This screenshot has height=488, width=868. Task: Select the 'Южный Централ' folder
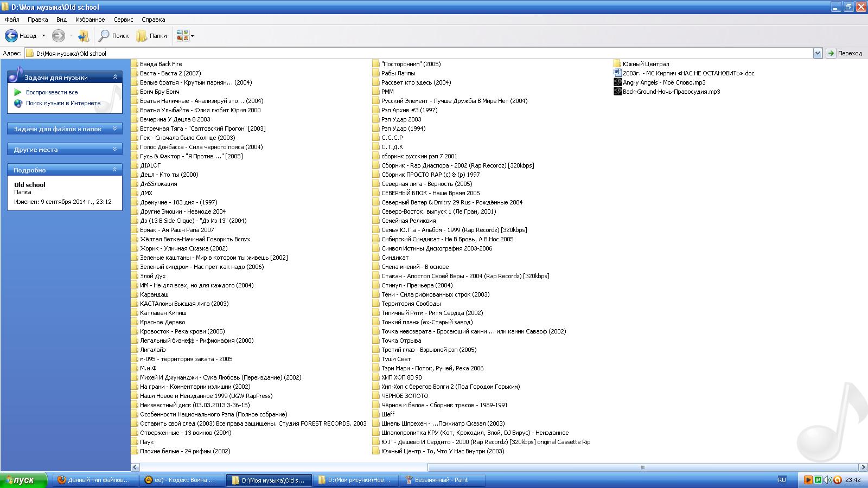641,64
